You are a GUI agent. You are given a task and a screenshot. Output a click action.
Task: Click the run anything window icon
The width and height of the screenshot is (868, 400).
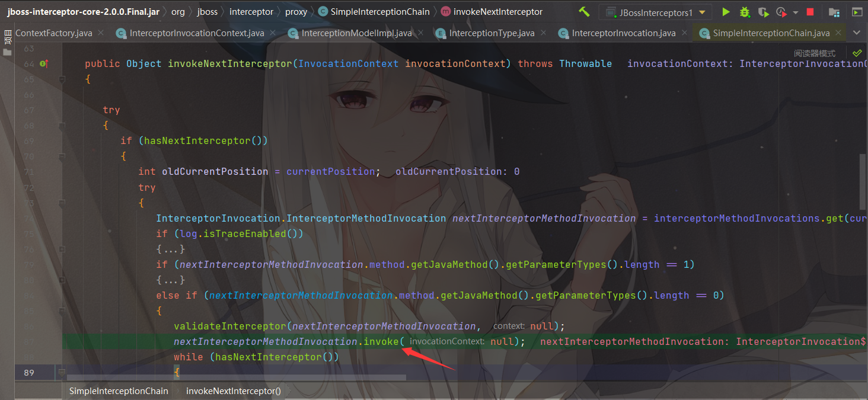pos(857,12)
